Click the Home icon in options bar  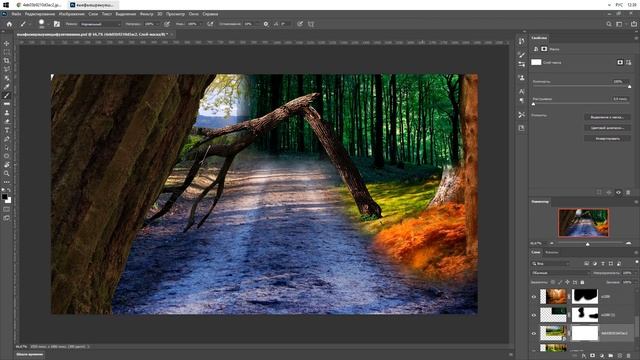point(9,24)
